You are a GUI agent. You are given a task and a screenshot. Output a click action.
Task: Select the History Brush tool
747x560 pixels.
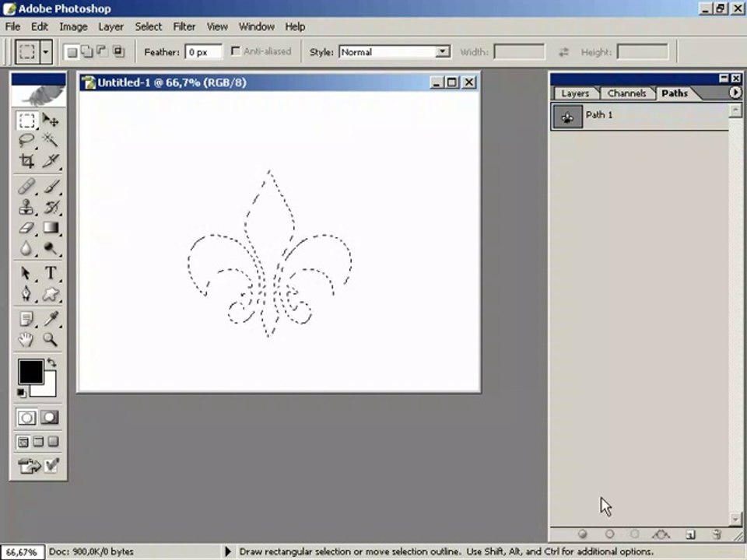point(51,207)
